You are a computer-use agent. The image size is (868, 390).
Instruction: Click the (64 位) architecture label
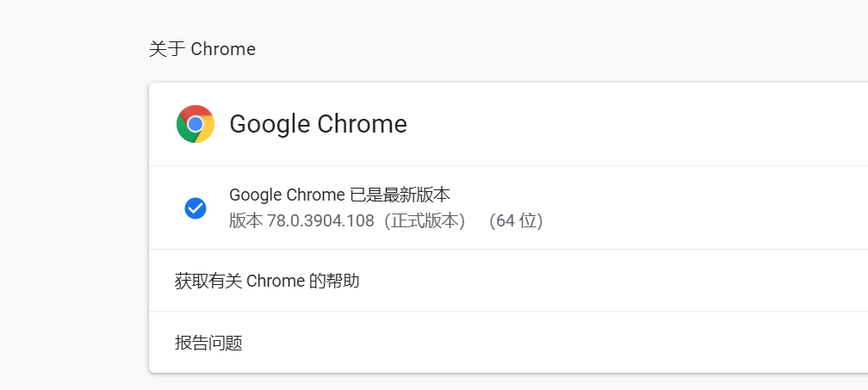pos(516,221)
